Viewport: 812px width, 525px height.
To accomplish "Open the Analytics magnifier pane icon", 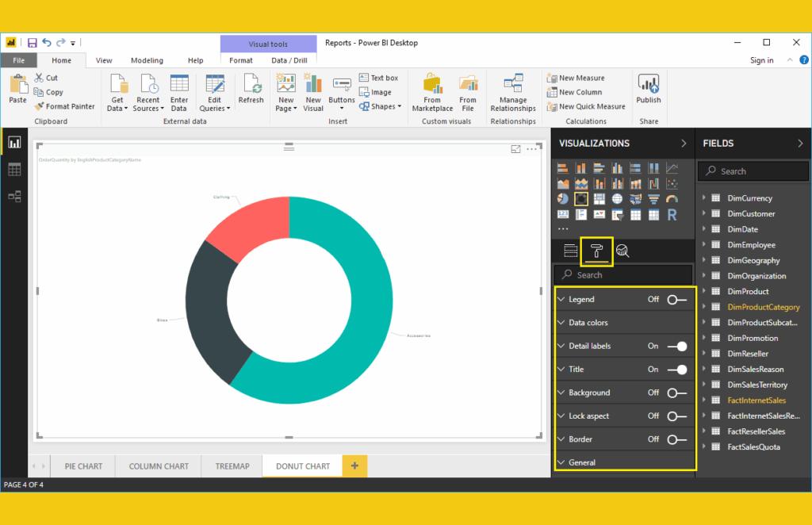I will click(x=622, y=251).
